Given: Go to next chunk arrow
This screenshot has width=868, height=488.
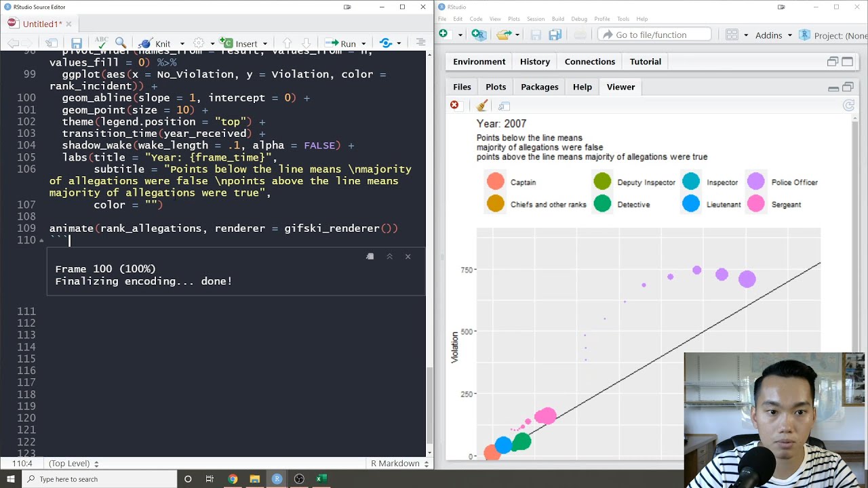Looking at the screenshot, I should [x=306, y=43].
